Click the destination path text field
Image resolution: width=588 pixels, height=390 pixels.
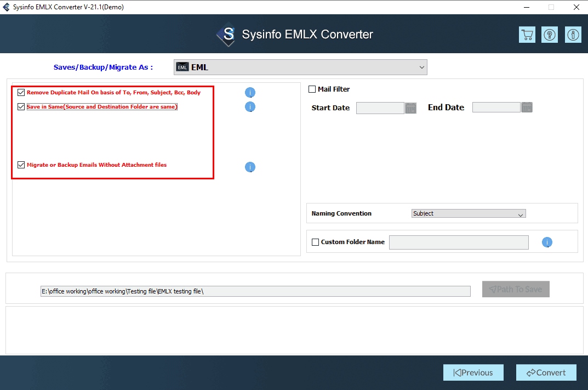255,291
